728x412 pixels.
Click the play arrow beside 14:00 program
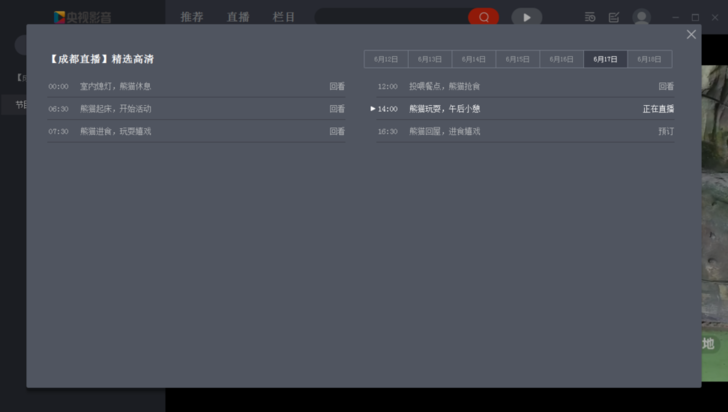[373, 109]
